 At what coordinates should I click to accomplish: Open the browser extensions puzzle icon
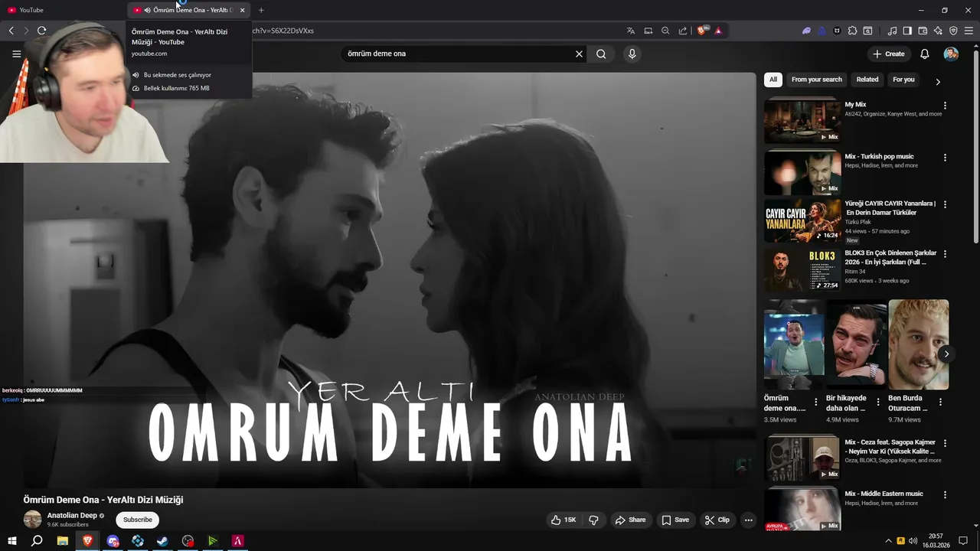(x=852, y=31)
